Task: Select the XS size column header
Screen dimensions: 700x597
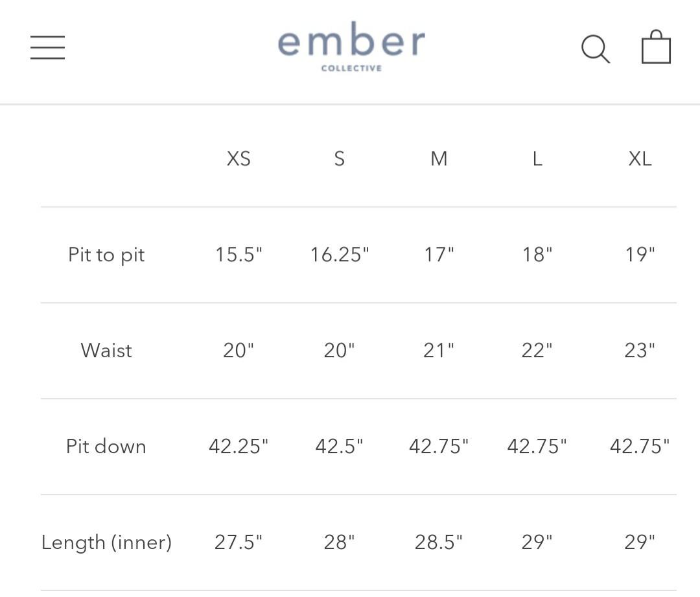Action: [x=238, y=159]
